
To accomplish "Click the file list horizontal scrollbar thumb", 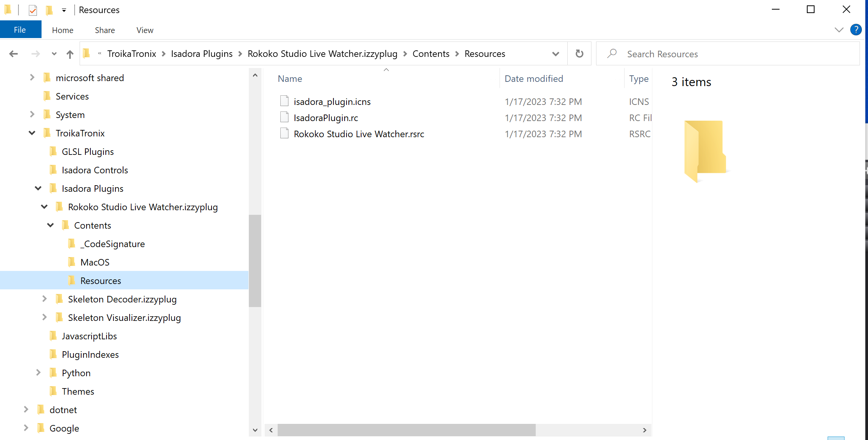I will (407, 430).
